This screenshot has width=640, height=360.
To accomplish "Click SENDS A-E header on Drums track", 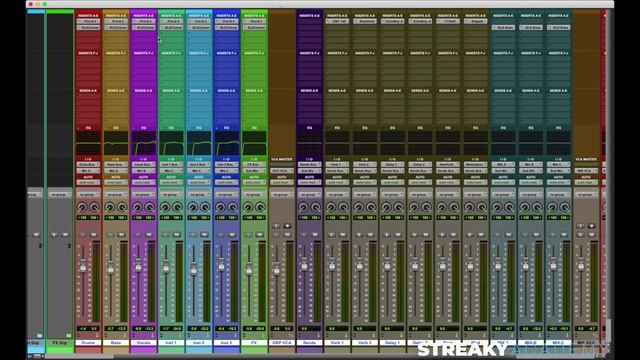I will pos(88,91).
